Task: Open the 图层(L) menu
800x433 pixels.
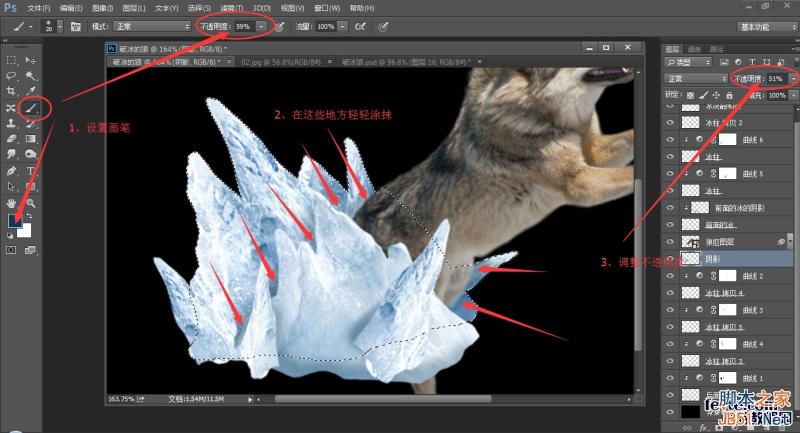Action: (x=134, y=8)
